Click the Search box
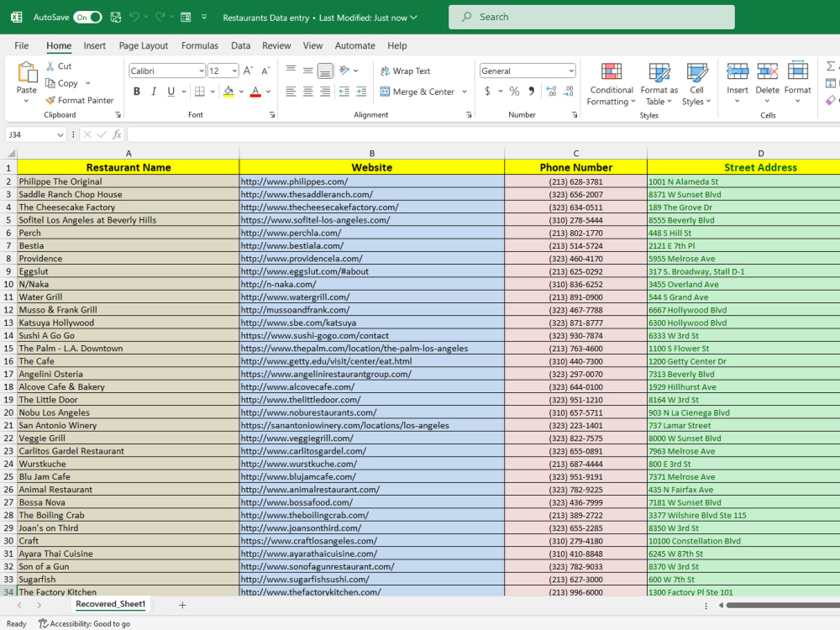This screenshot has height=630, width=840. tap(591, 17)
